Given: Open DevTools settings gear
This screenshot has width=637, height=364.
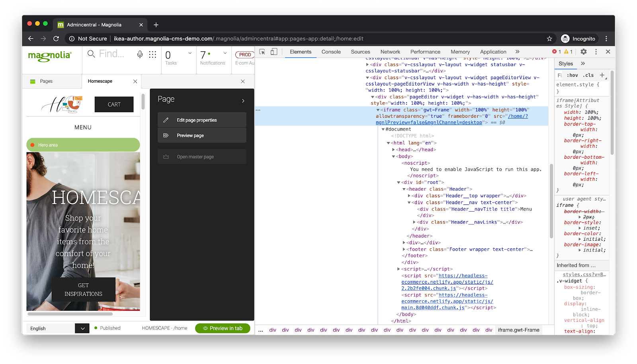Looking at the screenshot, I should point(584,52).
